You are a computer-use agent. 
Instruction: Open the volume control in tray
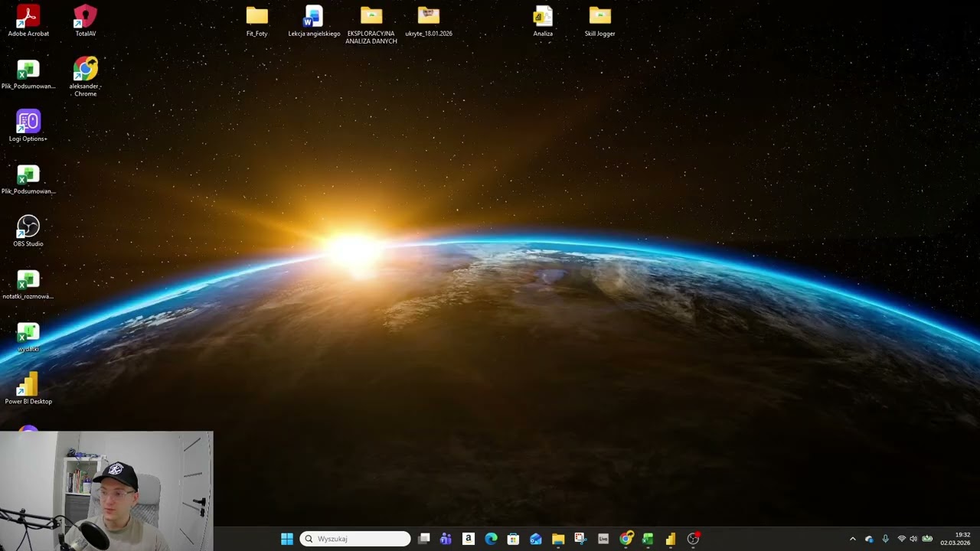pyautogui.click(x=913, y=539)
